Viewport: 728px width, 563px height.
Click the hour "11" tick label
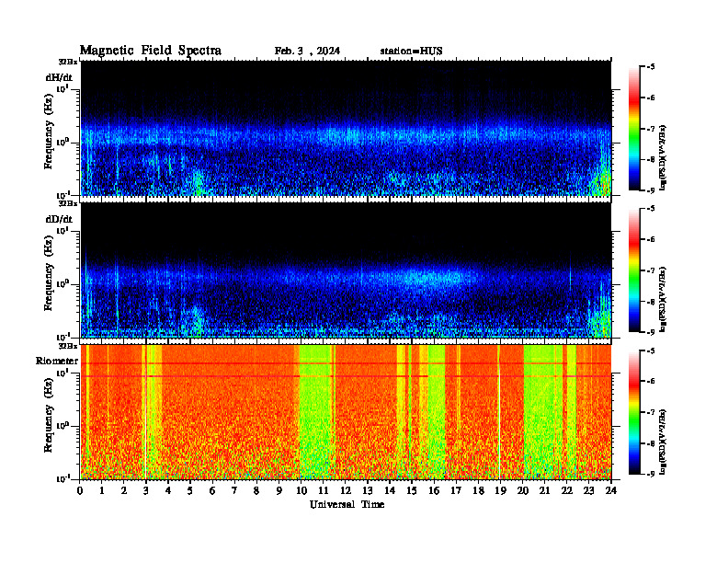[x=324, y=491]
